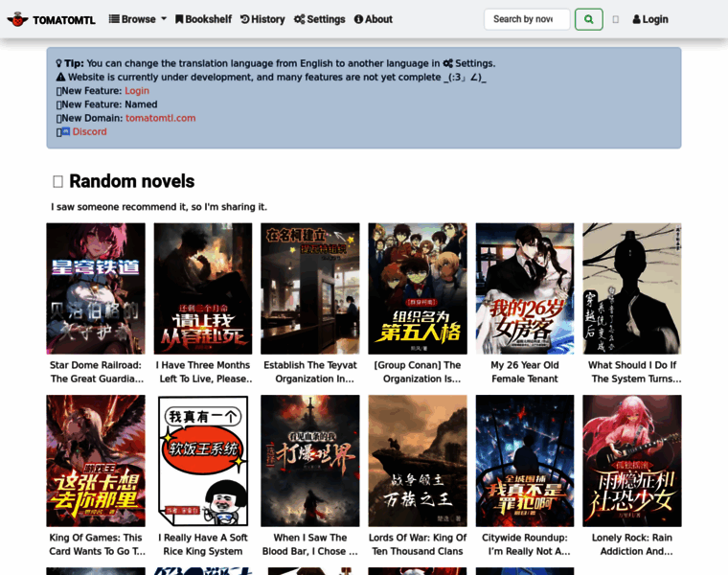The width and height of the screenshot is (728, 575).
Task: Open the Group Conan novel cover
Action: [418, 288]
